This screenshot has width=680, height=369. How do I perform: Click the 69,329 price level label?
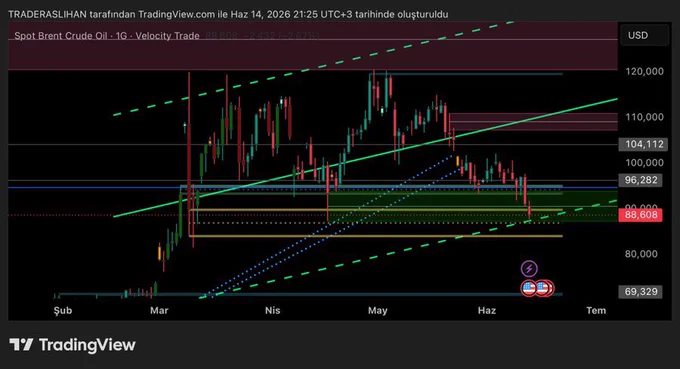[641, 292]
